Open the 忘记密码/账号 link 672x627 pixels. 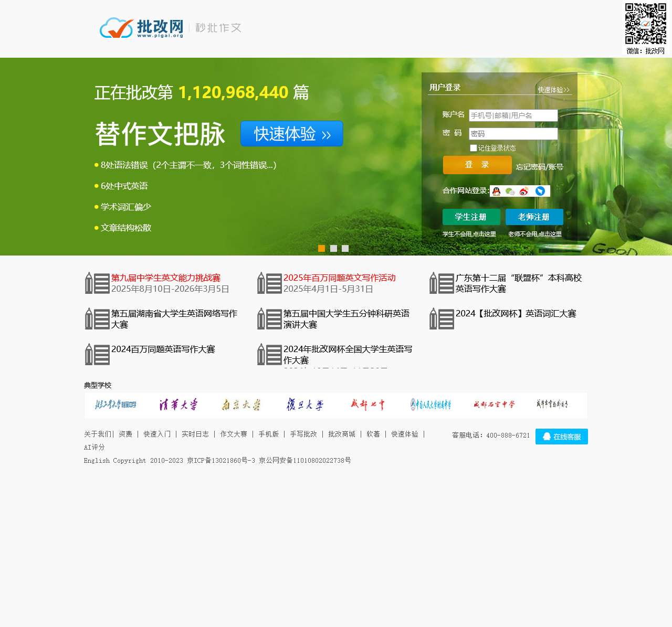pyautogui.click(x=539, y=167)
